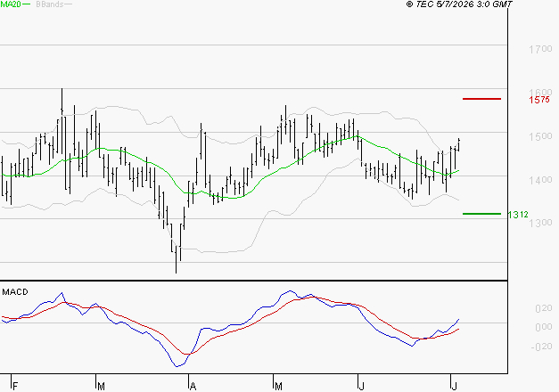Click the gray BBands legend line swatch
The height and width of the screenshot is (392, 559).
click(68, 4)
